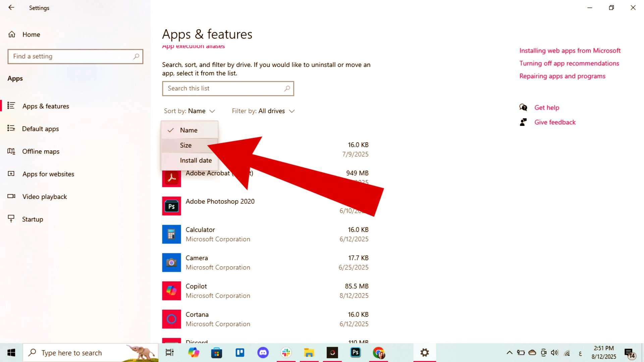Select the Cortana list entry name

coord(197,315)
